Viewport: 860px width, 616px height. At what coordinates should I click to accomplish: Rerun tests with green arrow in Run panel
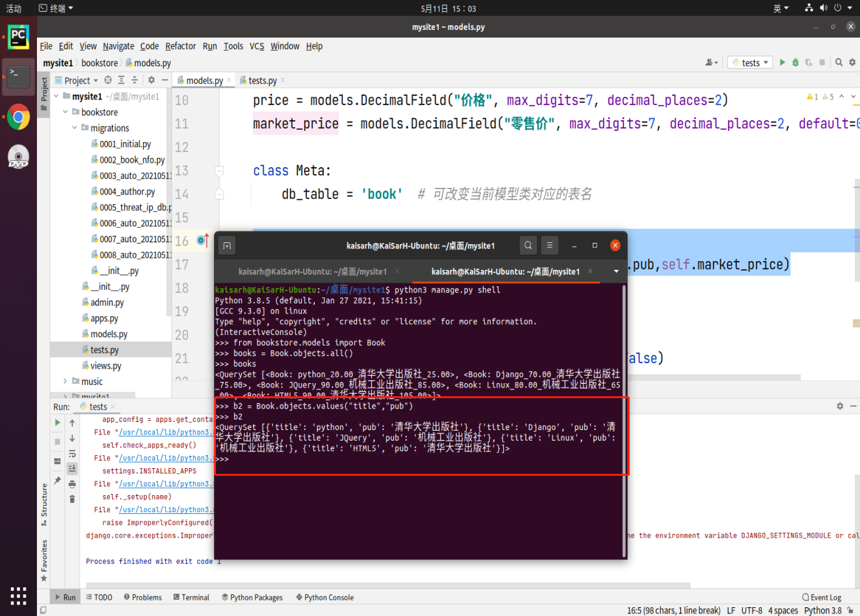pyautogui.click(x=57, y=423)
